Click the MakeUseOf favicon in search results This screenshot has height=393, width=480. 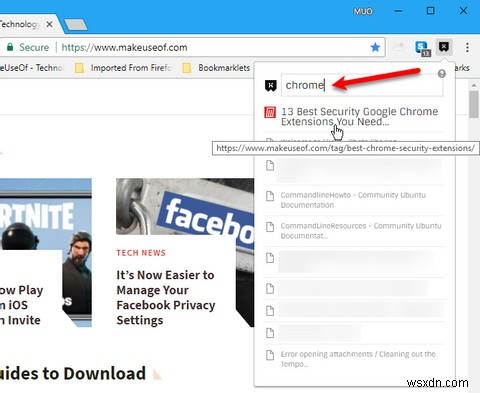(x=270, y=112)
